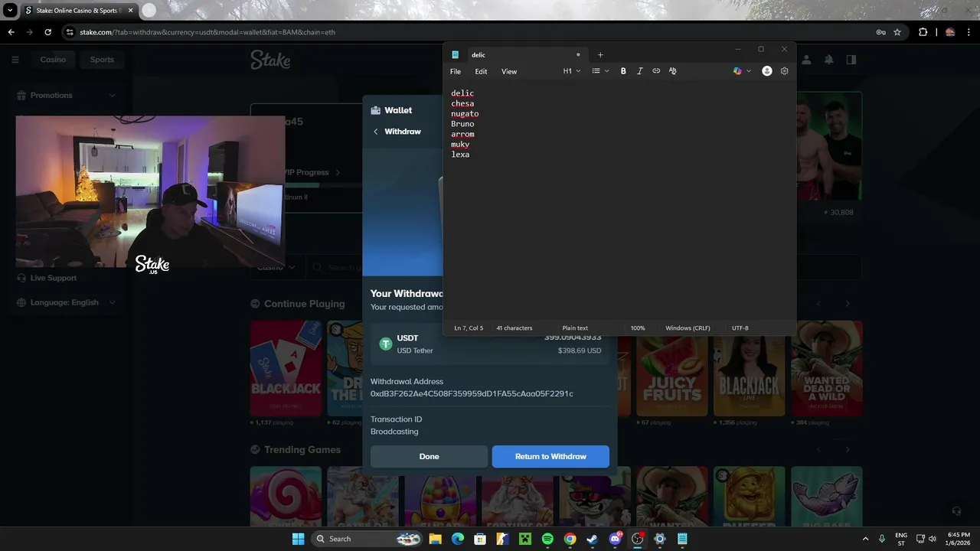
Task: Toggle bold formatting in Notepad
Action: click(623, 71)
